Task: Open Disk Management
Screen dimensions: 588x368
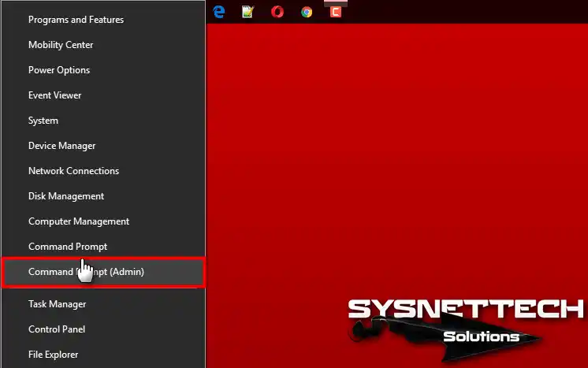Action: (103, 196)
